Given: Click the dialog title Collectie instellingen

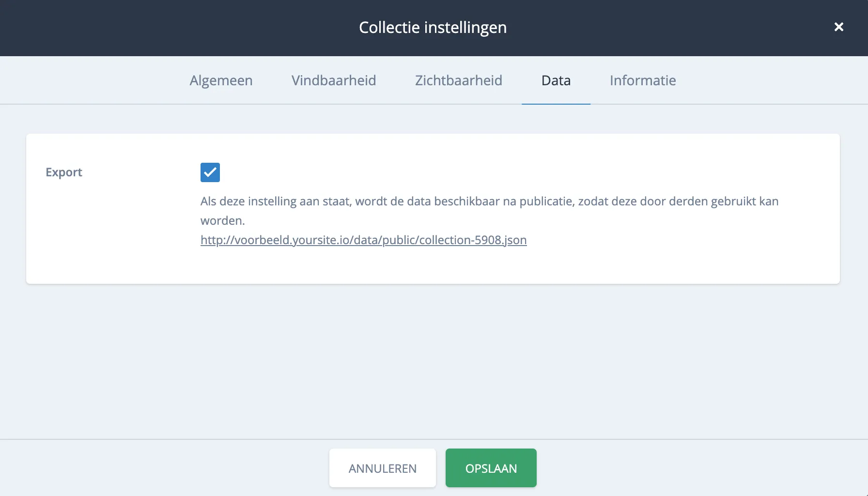Looking at the screenshot, I should [x=433, y=28].
